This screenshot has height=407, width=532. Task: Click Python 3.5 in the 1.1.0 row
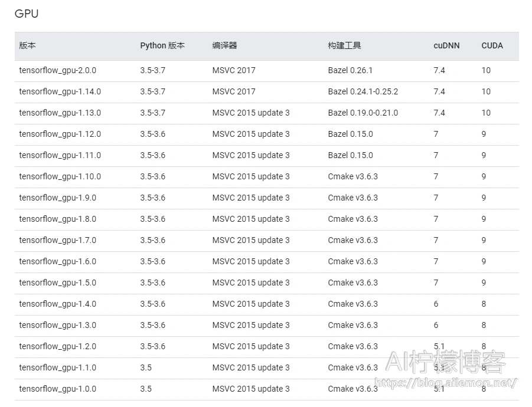pyautogui.click(x=146, y=367)
